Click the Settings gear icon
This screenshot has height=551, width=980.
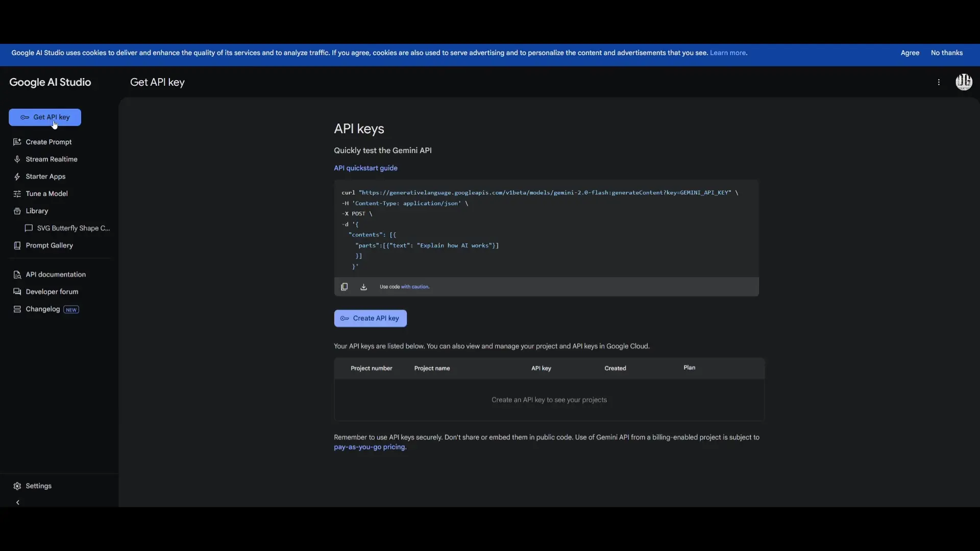[17, 486]
